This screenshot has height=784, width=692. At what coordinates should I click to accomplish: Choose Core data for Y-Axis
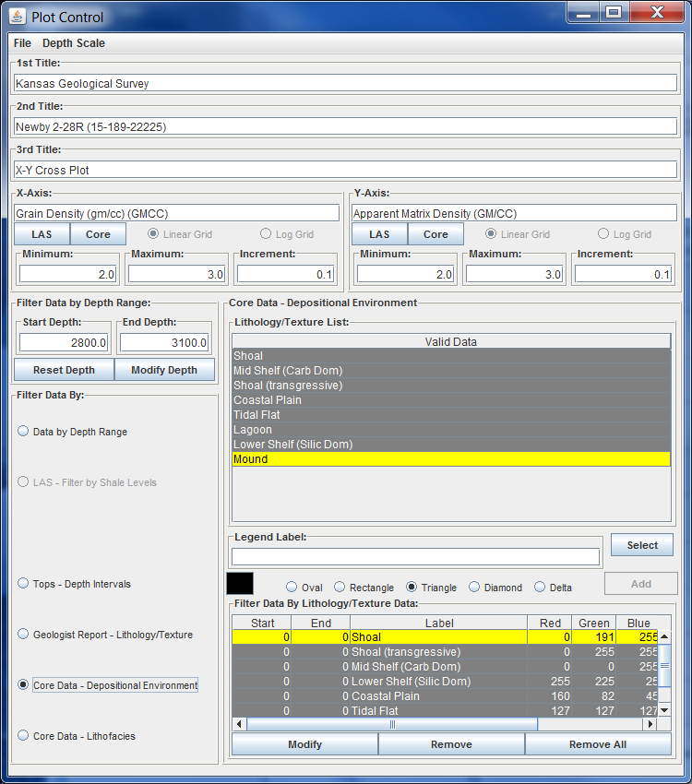click(435, 234)
